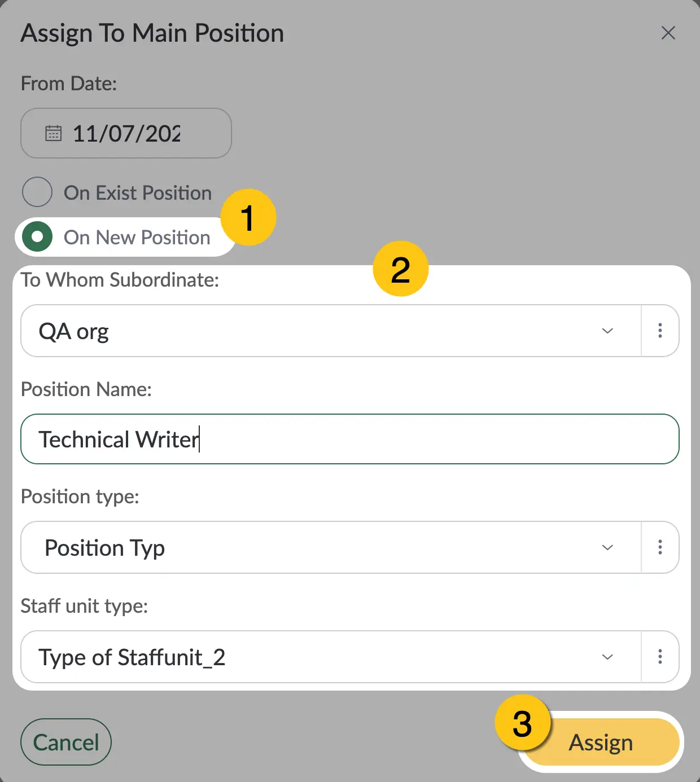Click the yellow step 1 marker
Screen dimensions: 700x782
point(248,217)
